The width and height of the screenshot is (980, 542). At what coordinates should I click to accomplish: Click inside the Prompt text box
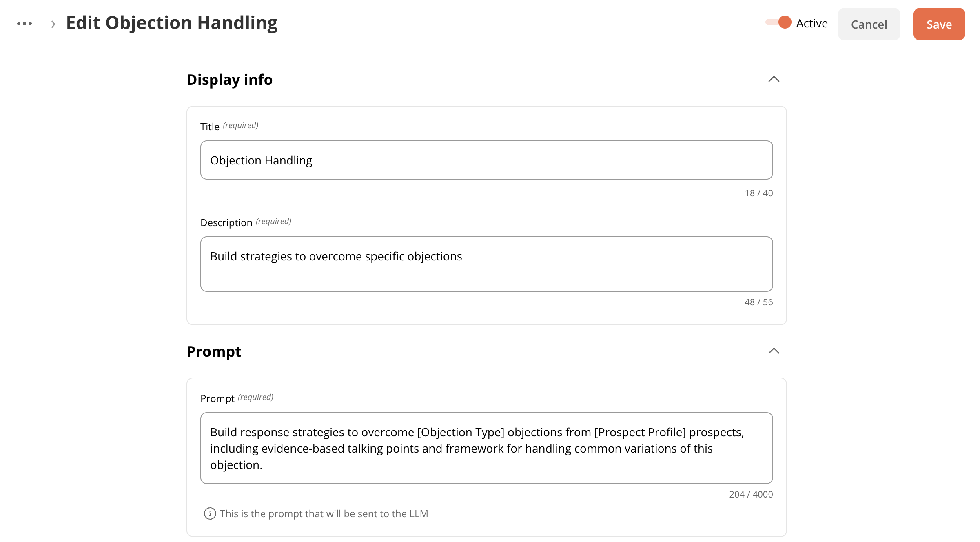[487, 448]
